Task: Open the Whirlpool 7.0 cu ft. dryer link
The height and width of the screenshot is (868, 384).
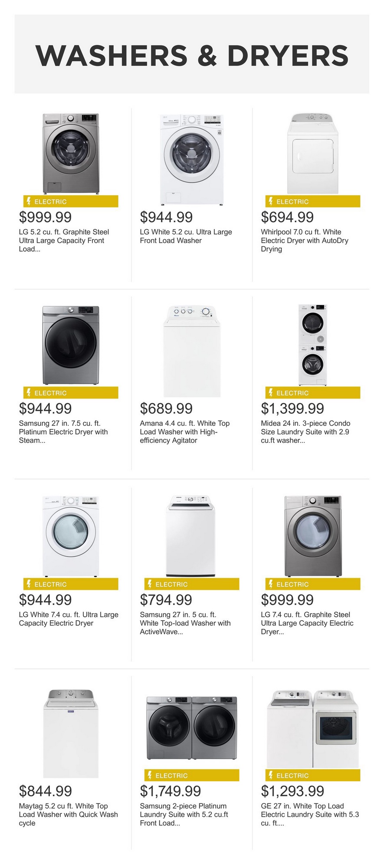Action: [x=304, y=240]
